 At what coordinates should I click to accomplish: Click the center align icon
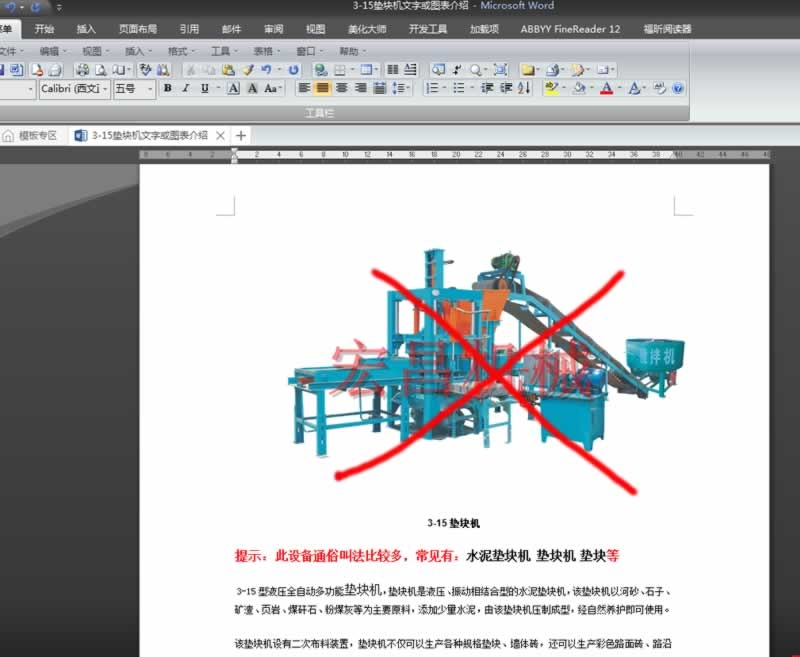(323, 89)
